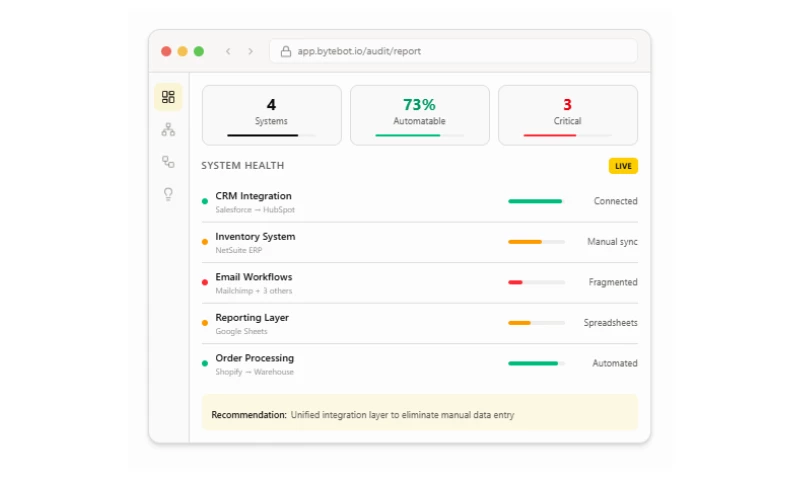This screenshot has height=480, width=800.
Task: Click the Recommendation banner at bottom
Action: pos(419,413)
